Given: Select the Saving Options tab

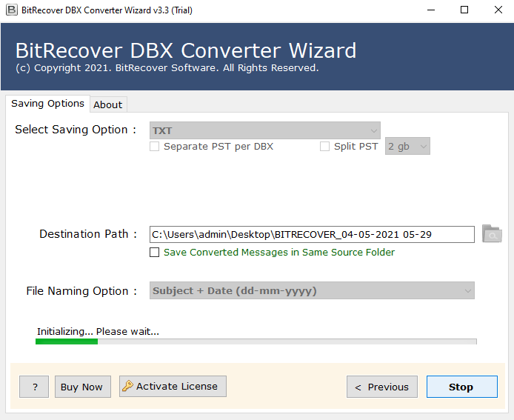Looking at the screenshot, I should point(48,104).
